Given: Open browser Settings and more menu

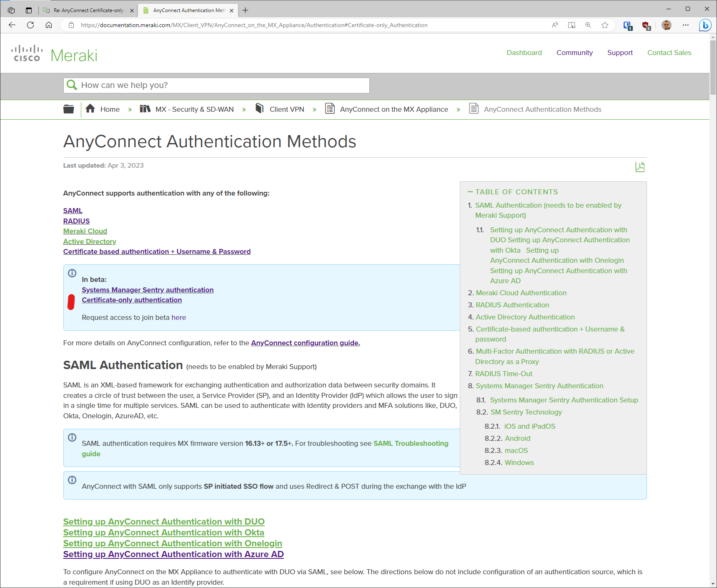Looking at the screenshot, I should tap(686, 25).
